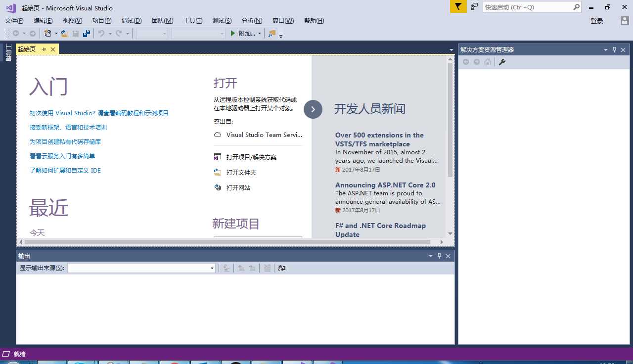
Task: Click the Visual Studio logo icon
Action: 11,7
